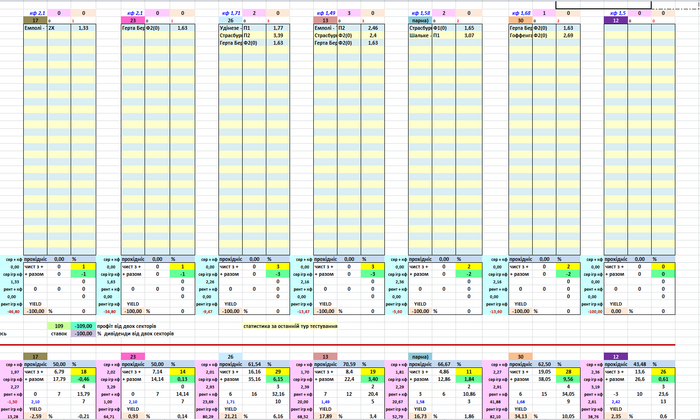Image resolution: width=700 pixels, height=420 pixels.
Task: Select 'дивіденди від двох секторів' text
Action: (x=139, y=333)
